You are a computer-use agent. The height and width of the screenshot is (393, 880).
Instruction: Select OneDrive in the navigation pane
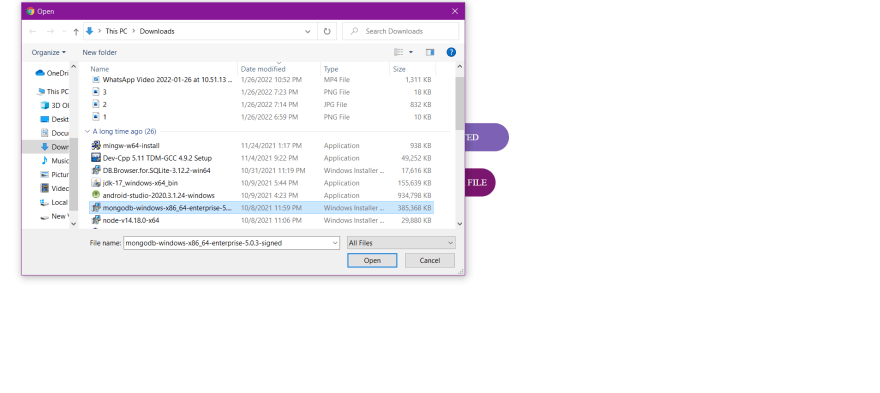pyautogui.click(x=52, y=73)
